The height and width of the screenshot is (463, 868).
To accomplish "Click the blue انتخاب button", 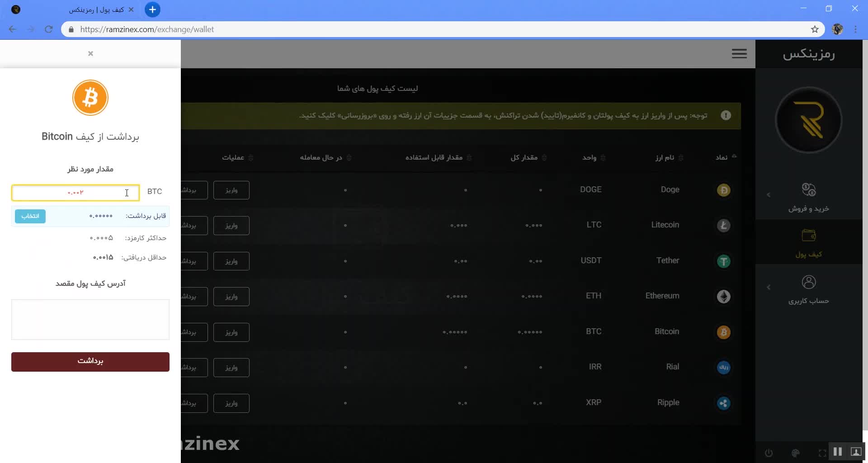I will 30,216.
